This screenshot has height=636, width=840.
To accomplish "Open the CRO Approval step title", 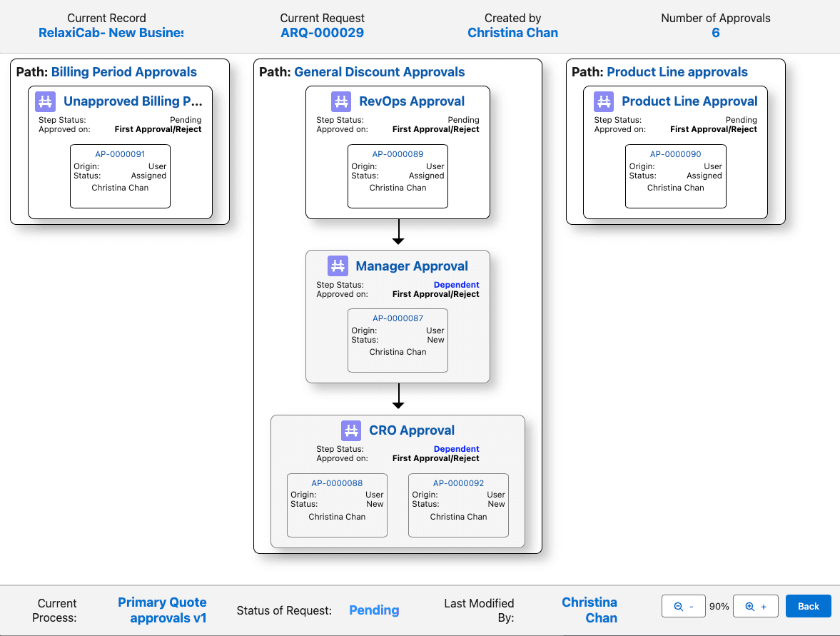I will 412,430.
